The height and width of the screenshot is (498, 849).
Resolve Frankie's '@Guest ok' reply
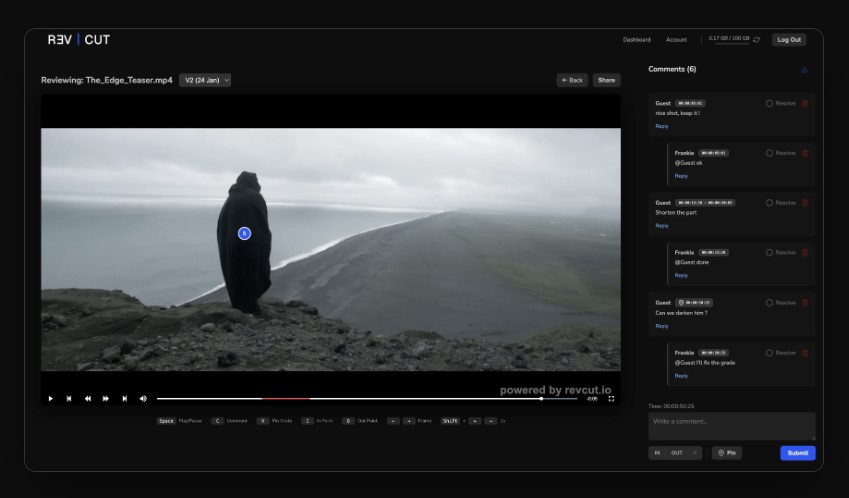coord(781,153)
